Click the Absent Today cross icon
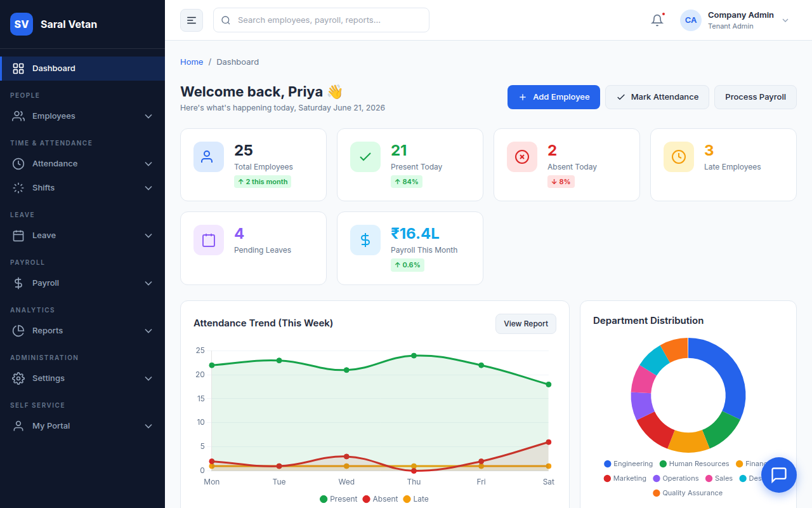This screenshot has width=812, height=508. click(x=522, y=157)
